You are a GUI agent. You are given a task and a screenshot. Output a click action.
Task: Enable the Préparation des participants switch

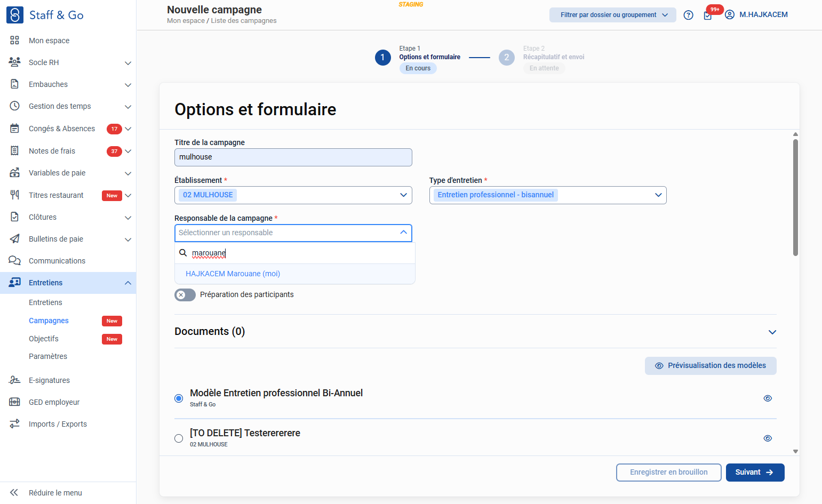pyautogui.click(x=185, y=295)
